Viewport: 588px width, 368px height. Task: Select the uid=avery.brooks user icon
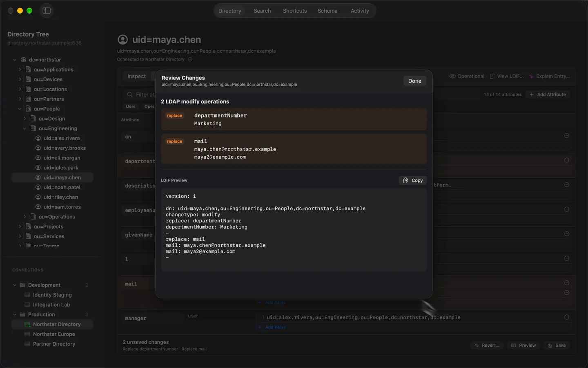pyautogui.click(x=38, y=148)
